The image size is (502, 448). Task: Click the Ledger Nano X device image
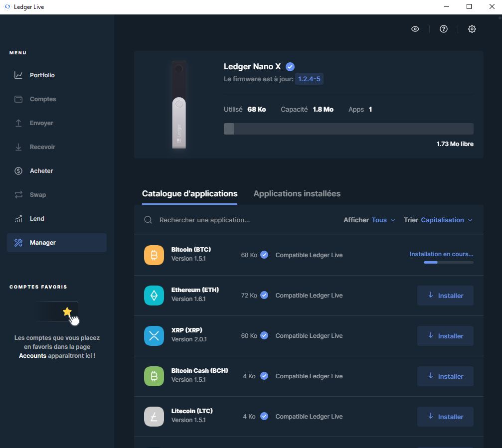click(179, 105)
